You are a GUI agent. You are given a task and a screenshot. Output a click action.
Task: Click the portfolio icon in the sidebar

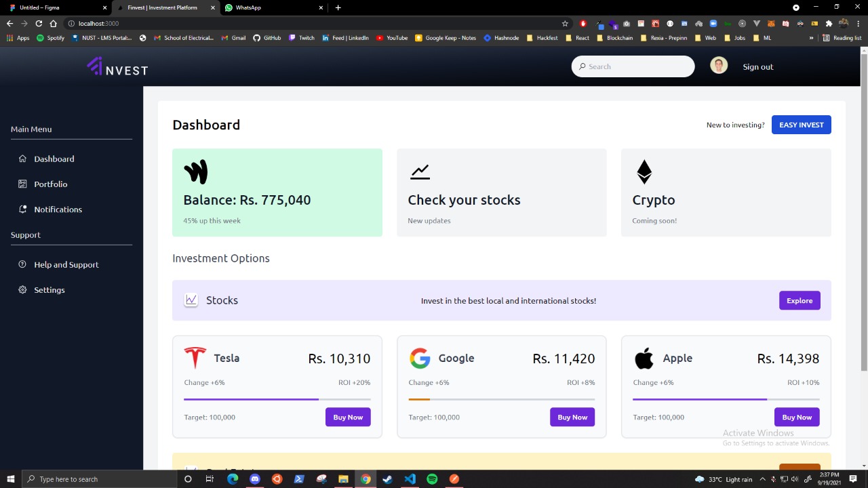(22, 184)
